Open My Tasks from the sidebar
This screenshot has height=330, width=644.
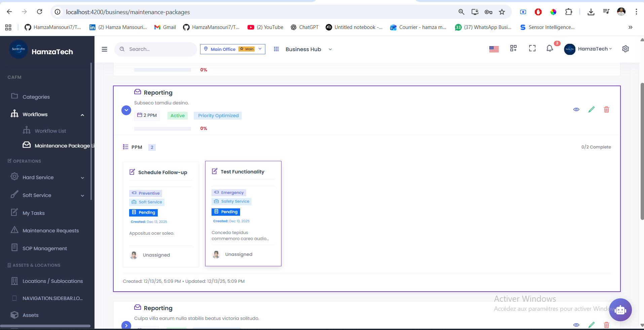tap(33, 213)
